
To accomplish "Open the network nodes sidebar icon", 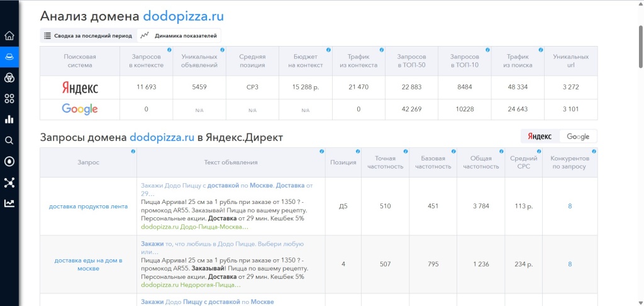I will pyautogui.click(x=9, y=183).
